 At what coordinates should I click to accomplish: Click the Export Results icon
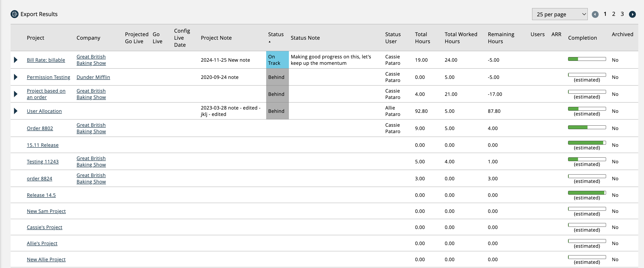point(15,14)
